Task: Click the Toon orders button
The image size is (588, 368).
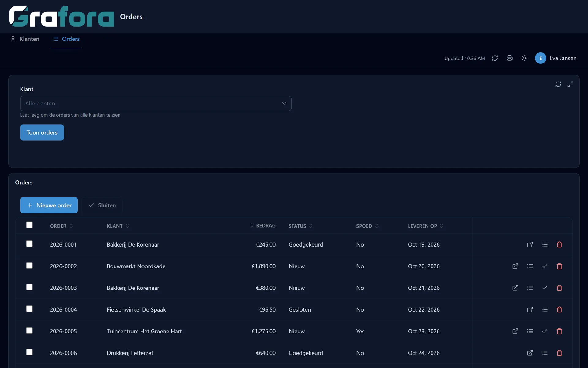Action: pyautogui.click(x=42, y=132)
